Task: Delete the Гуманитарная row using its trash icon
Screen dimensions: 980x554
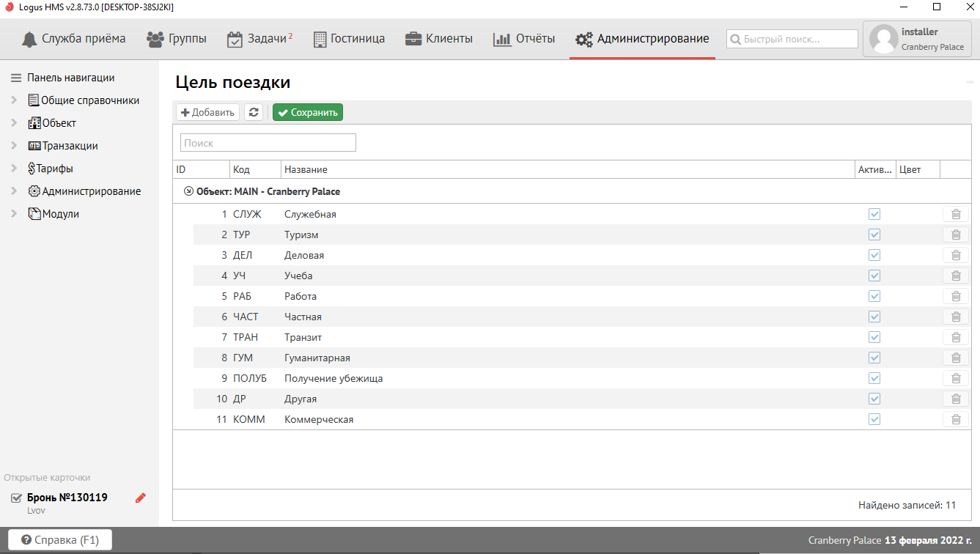Action: pyautogui.click(x=956, y=358)
